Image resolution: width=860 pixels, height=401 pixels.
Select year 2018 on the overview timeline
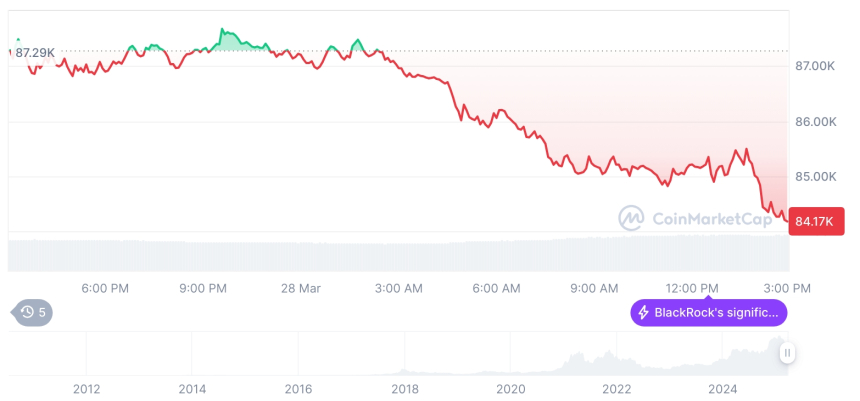(x=405, y=389)
